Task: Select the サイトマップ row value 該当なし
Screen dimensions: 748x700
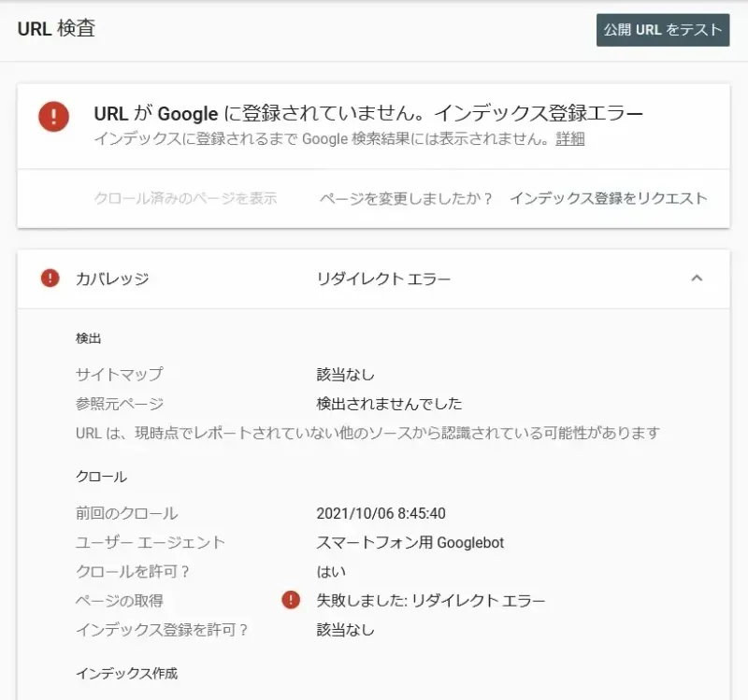Action: 347,373
